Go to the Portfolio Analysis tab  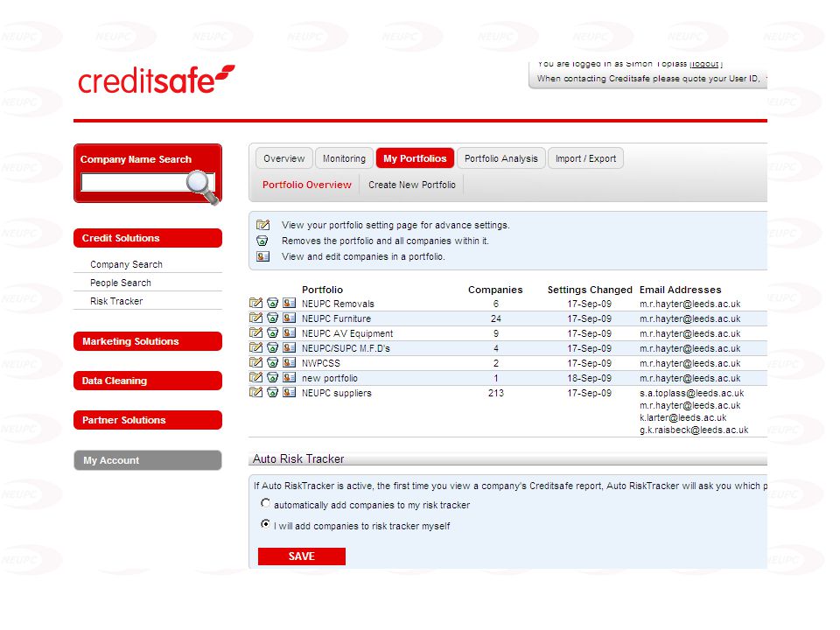point(500,158)
